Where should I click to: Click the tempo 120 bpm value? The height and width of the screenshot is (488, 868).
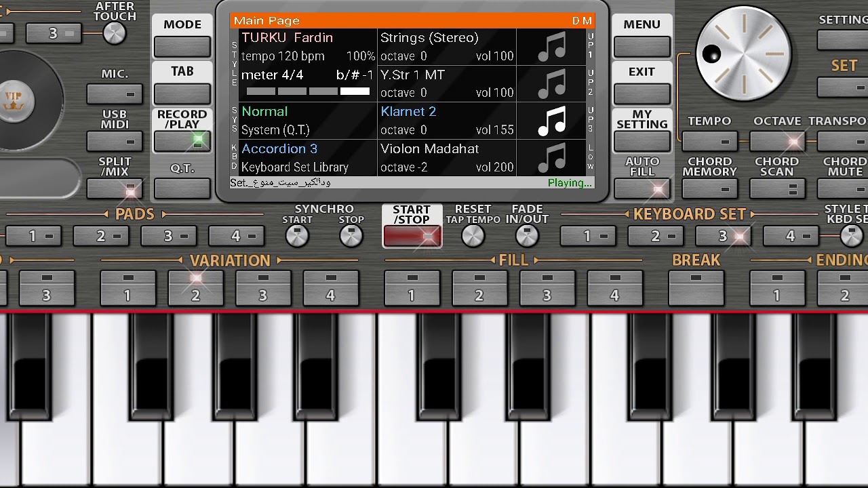pyautogui.click(x=283, y=56)
